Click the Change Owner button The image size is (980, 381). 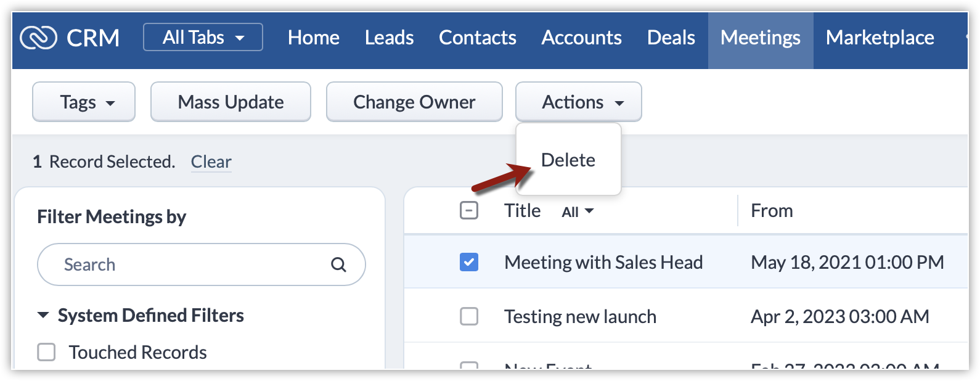pyautogui.click(x=414, y=102)
